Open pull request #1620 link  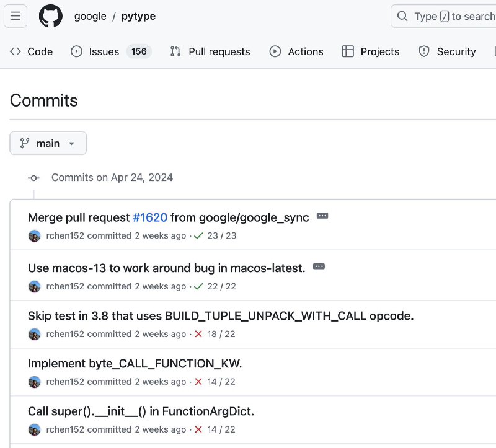[149, 217]
